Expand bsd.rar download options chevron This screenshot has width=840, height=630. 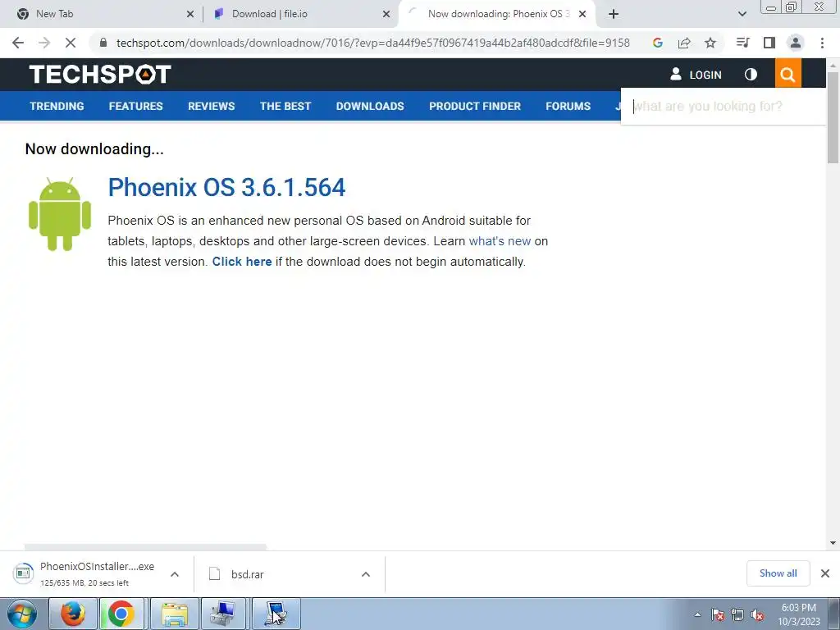click(x=366, y=574)
